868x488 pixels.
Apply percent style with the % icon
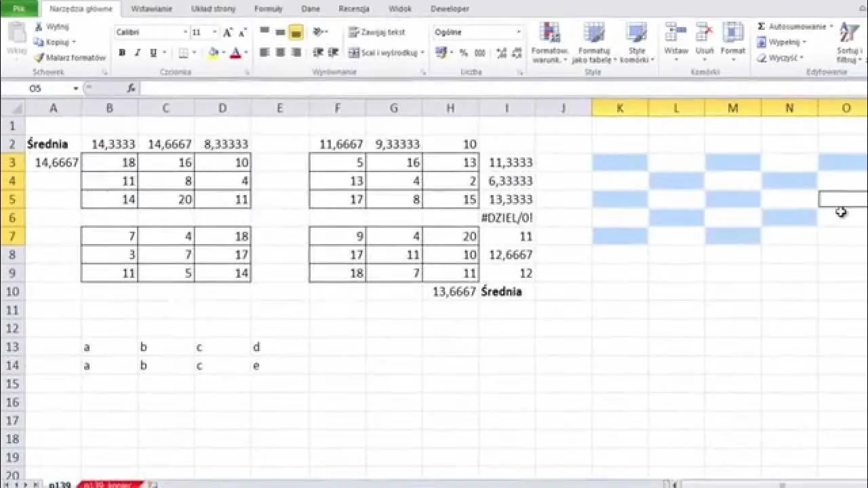[464, 53]
